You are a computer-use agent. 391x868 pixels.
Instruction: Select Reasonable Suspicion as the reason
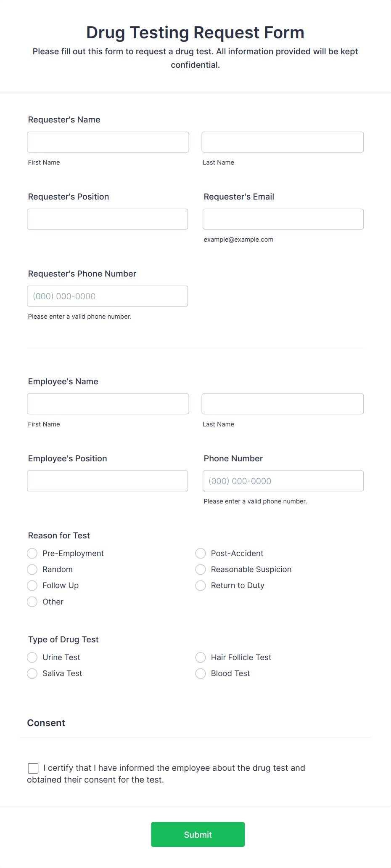tap(201, 569)
